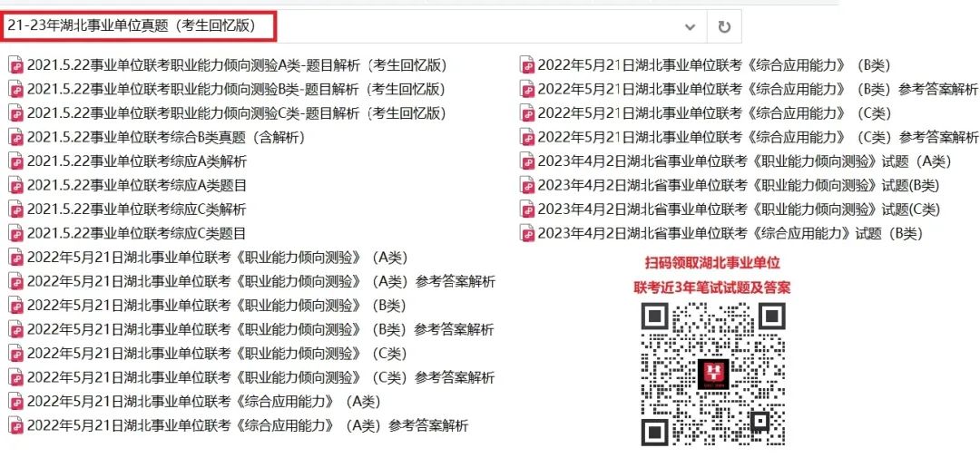980x458 pixels.
Task: Select file name 2021.5.22事业单位联考职业能力倾向测验C类-题目解析
Action: [x=237, y=113]
